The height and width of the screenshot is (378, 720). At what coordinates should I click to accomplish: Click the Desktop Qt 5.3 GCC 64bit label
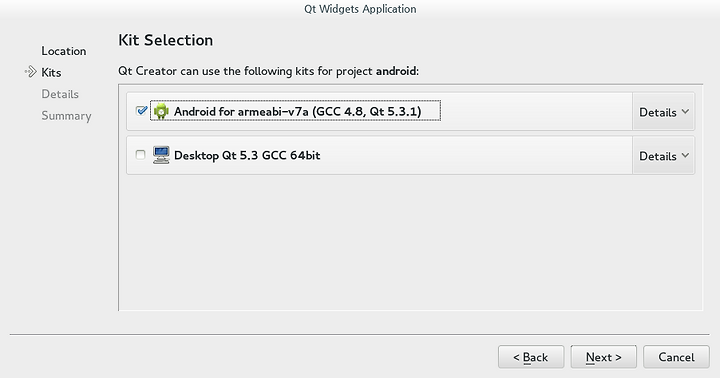[247, 155]
